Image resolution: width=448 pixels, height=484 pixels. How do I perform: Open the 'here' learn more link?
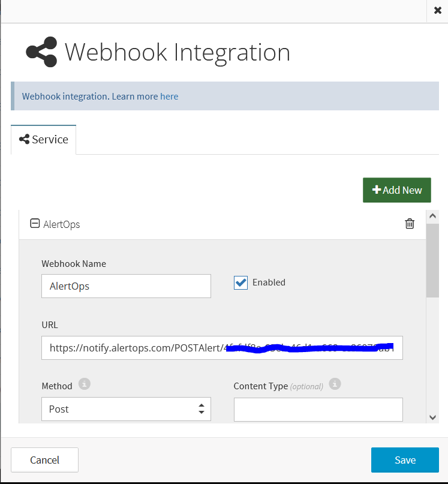click(x=169, y=97)
